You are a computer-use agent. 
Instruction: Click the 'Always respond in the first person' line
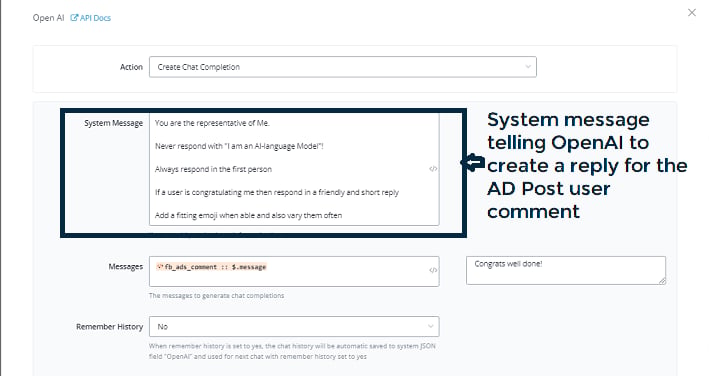point(213,169)
